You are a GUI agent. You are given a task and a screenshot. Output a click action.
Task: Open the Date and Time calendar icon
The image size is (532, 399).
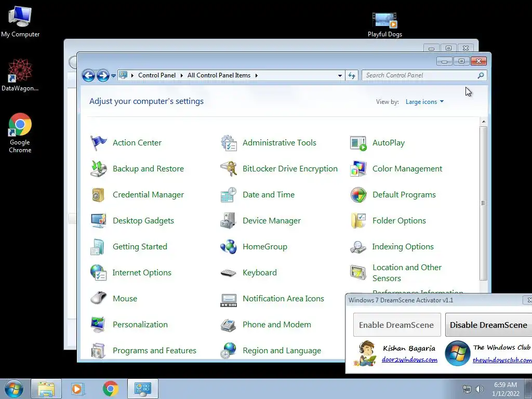(229, 195)
